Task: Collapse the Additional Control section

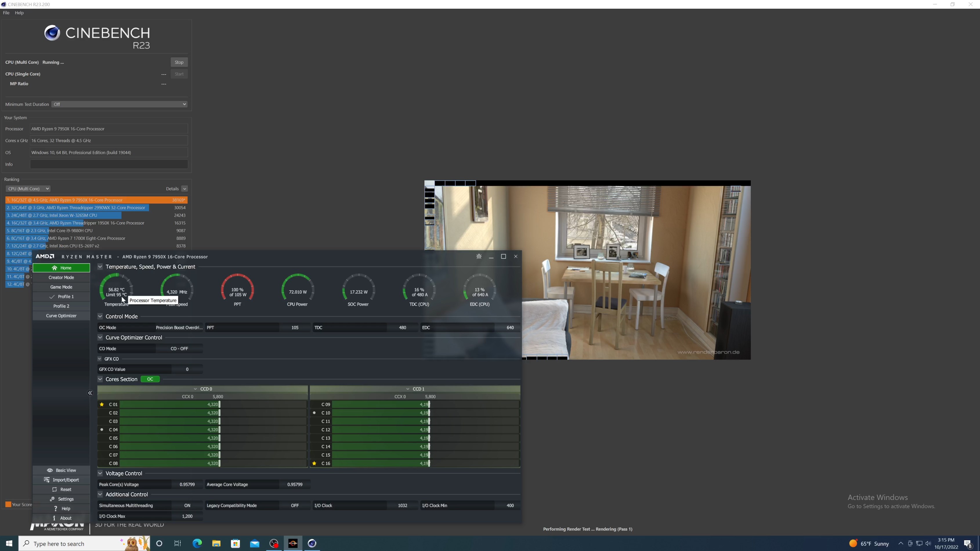Action: (x=100, y=494)
